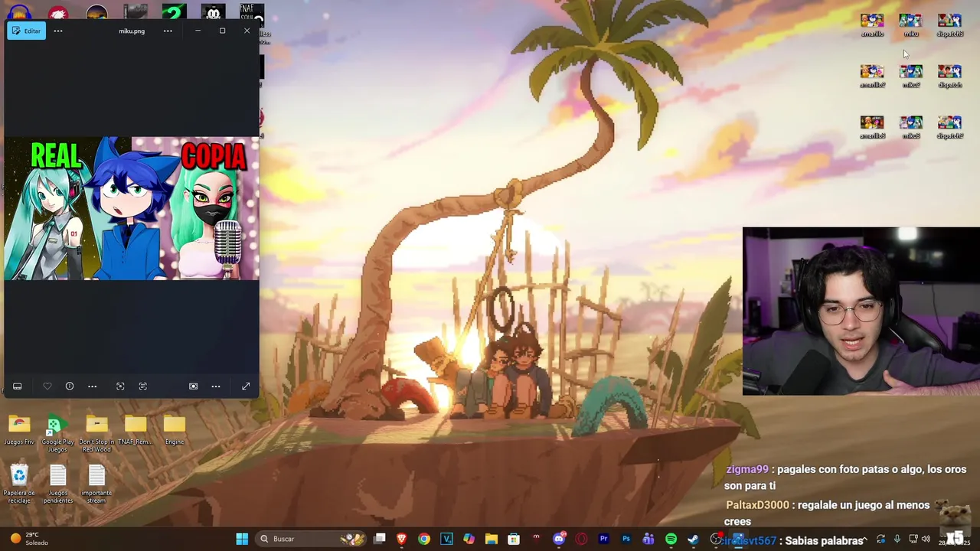The width and height of the screenshot is (980, 551).
Task: Select the TNAF_Rem... folder on desktop
Action: coord(136,430)
